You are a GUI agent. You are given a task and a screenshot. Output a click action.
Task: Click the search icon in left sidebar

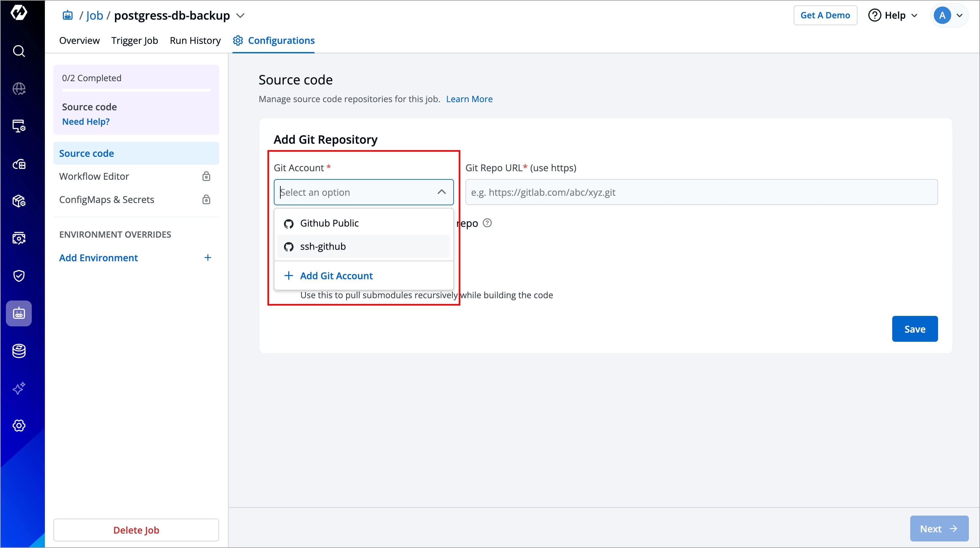tap(19, 51)
